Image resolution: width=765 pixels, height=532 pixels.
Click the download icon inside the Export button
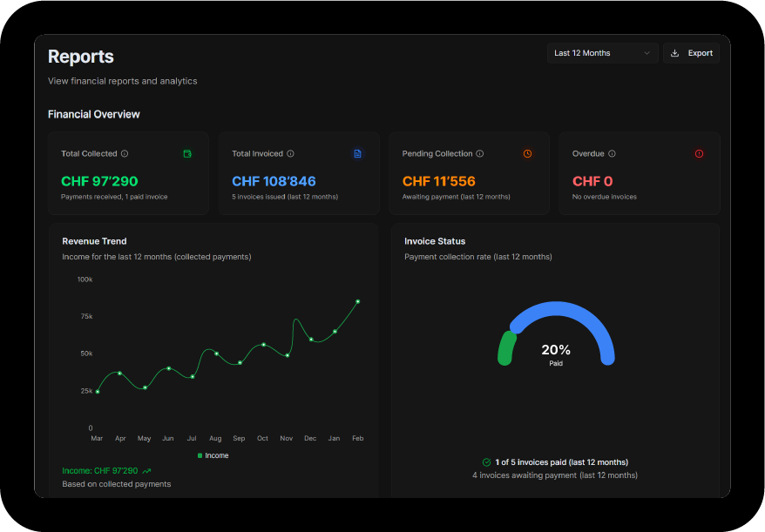pyautogui.click(x=674, y=52)
